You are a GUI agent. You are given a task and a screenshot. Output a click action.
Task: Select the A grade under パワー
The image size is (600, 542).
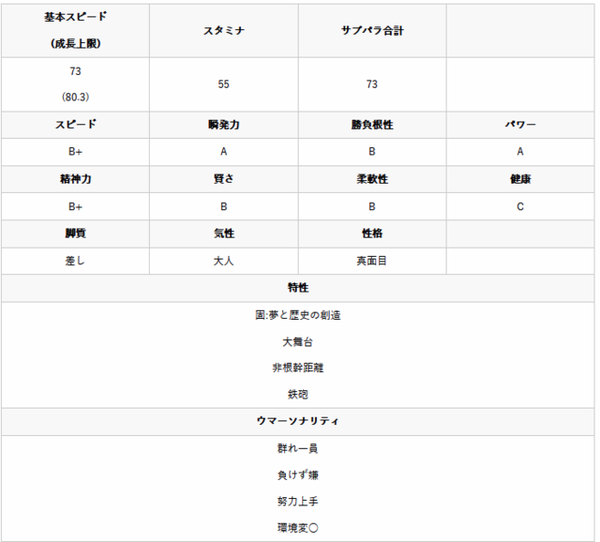(x=520, y=152)
